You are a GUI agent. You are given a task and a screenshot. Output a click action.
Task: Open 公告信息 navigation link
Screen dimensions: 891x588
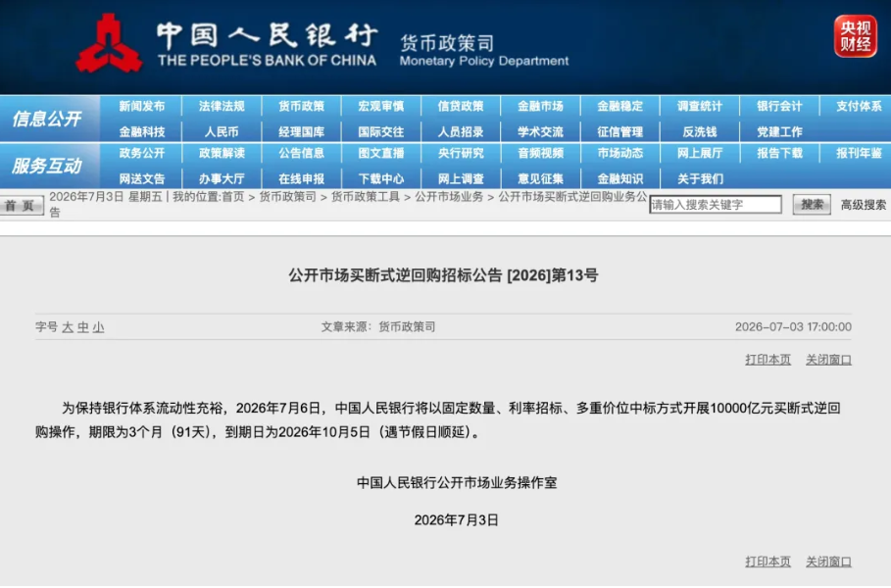coord(301,153)
